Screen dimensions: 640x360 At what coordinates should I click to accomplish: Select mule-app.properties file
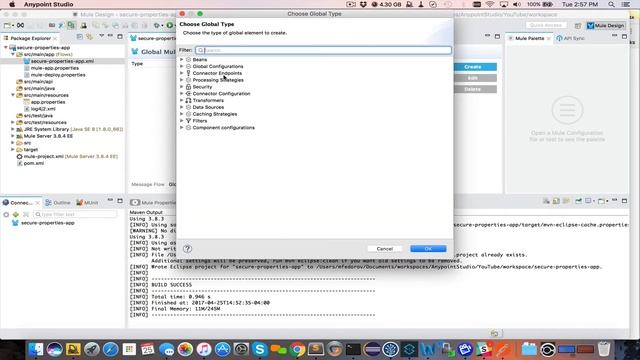[x=55, y=68]
